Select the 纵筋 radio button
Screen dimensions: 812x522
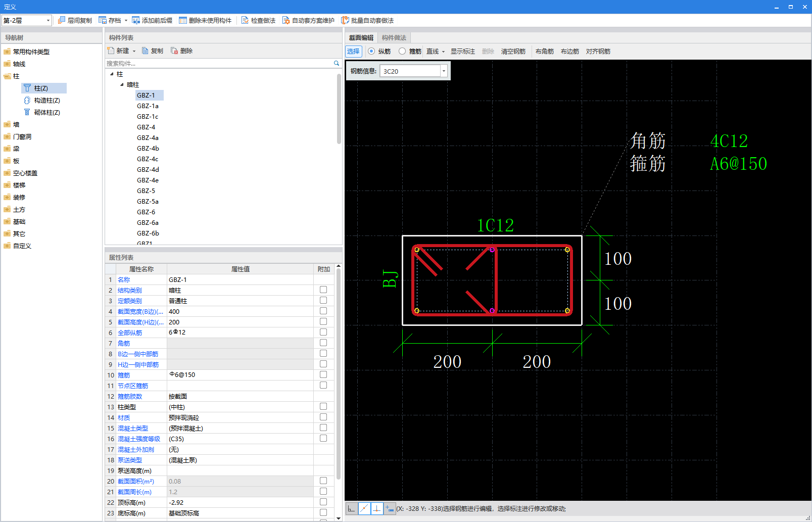pos(371,51)
